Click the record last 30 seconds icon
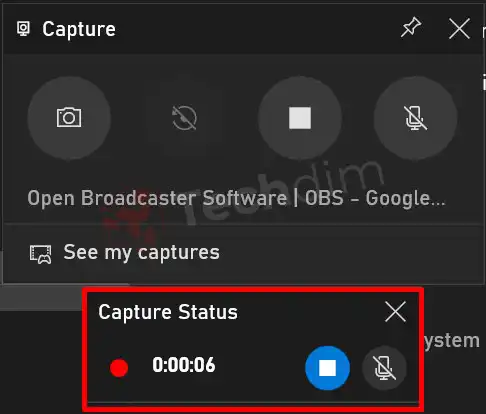The width and height of the screenshot is (486, 414). click(x=184, y=117)
